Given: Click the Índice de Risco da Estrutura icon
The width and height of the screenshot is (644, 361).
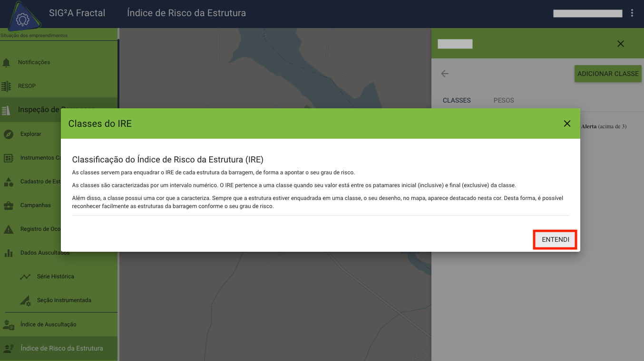Looking at the screenshot, I should tap(9, 348).
